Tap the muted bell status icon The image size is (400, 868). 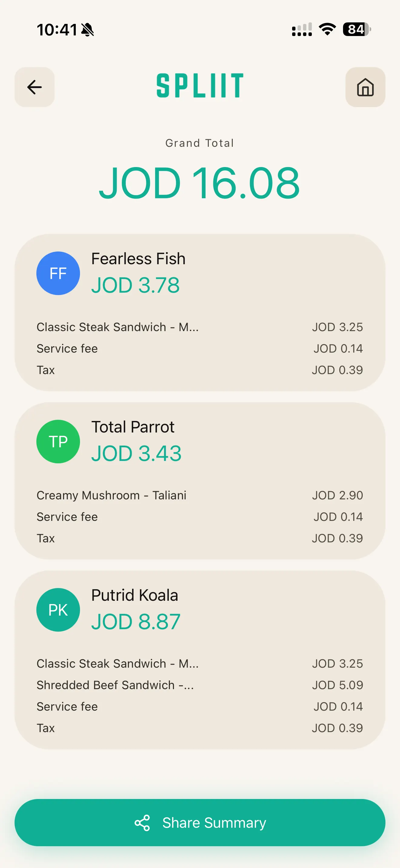tap(88, 30)
